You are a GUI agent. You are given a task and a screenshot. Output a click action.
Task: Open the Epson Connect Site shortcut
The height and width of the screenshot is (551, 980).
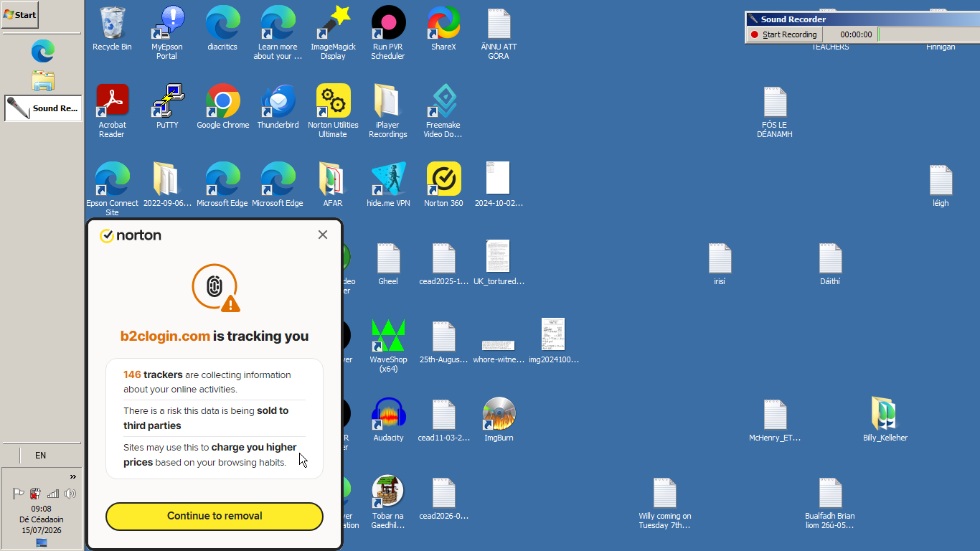point(112,189)
